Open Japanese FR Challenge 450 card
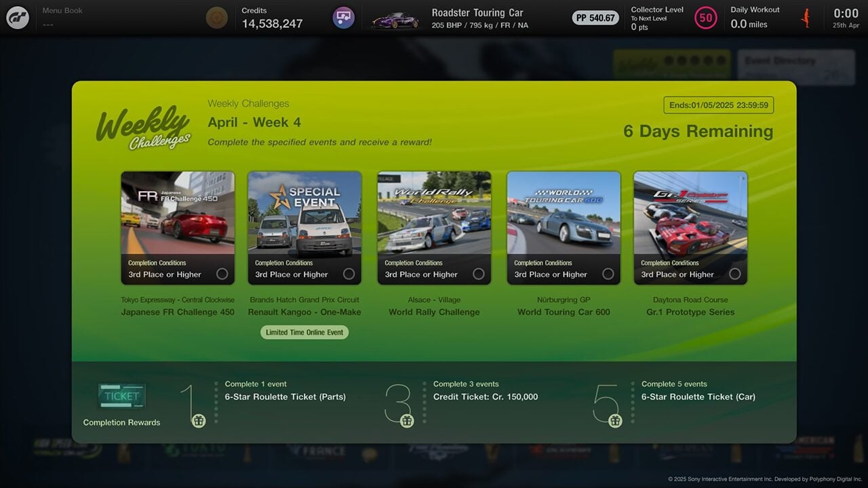 178,228
